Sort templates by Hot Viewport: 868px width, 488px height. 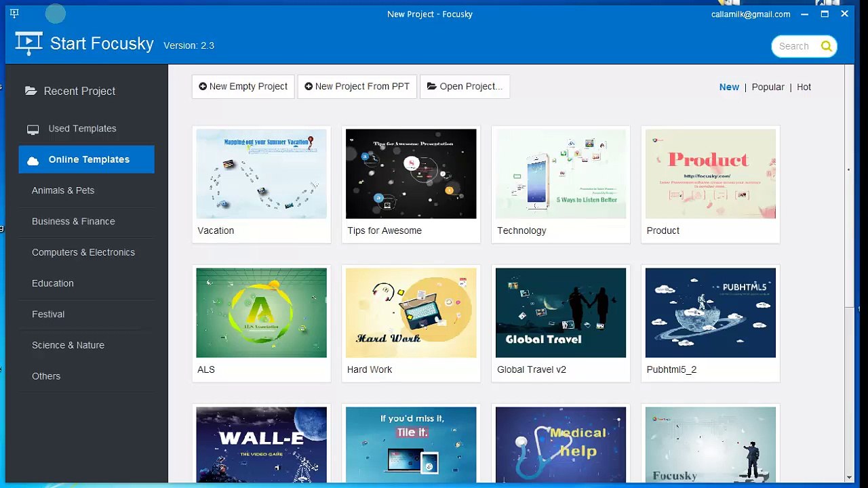click(x=804, y=87)
